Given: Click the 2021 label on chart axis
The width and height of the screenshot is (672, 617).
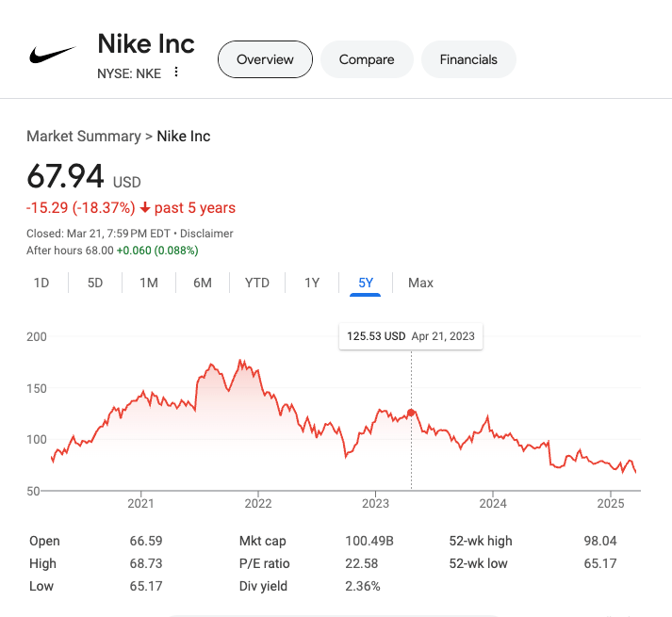Looking at the screenshot, I should (x=140, y=504).
